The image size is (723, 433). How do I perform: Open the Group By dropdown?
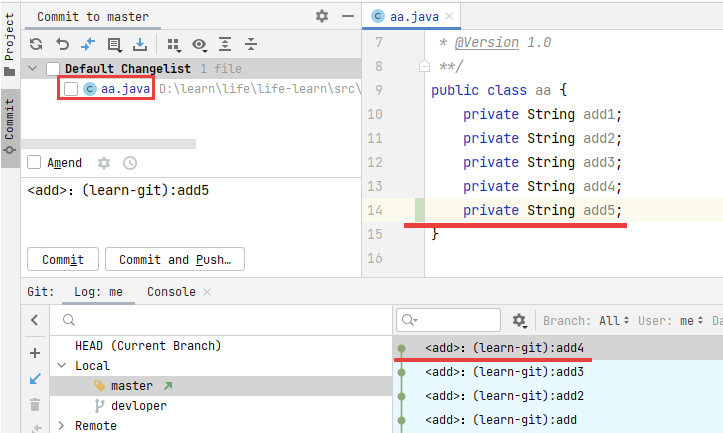[x=174, y=44]
